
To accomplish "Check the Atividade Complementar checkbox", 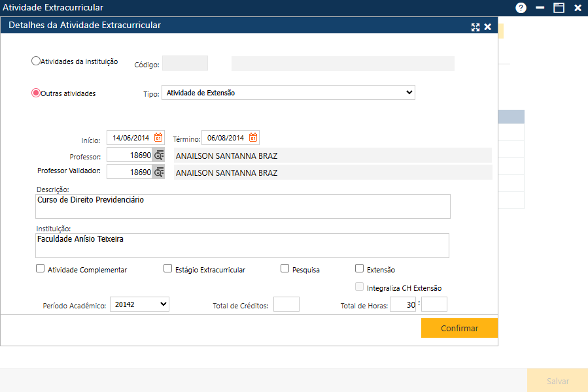I will (x=40, y=269).
